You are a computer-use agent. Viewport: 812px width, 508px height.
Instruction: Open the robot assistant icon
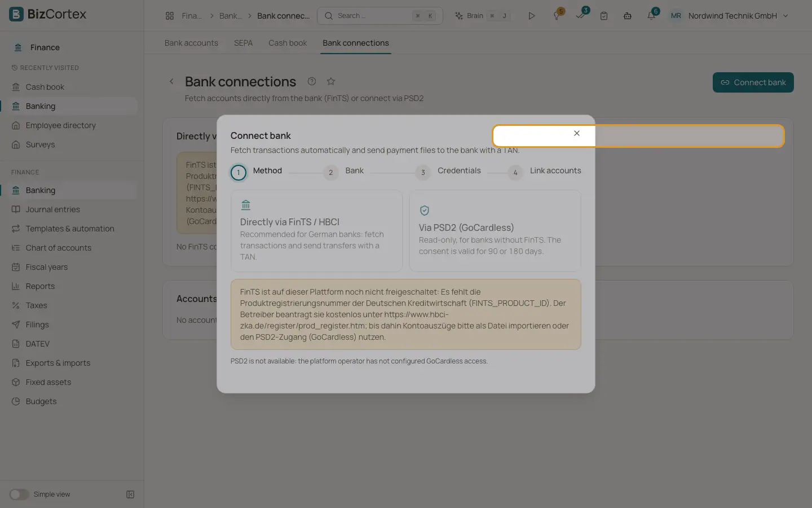[628, 16]
